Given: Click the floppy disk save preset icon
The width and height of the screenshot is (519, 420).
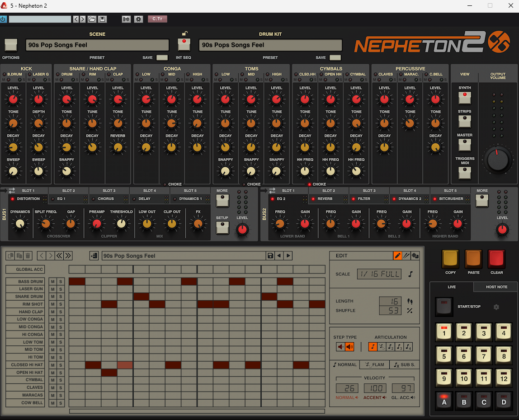Looking at the screenshot, I should click(x=102, y=19).
